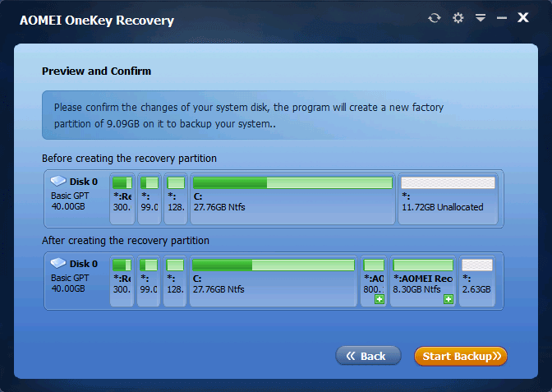The image size is (552, 392).
Task: Click "Before creating the recovery partition" label
Action: pyautogui.click(x=129, y=158)
